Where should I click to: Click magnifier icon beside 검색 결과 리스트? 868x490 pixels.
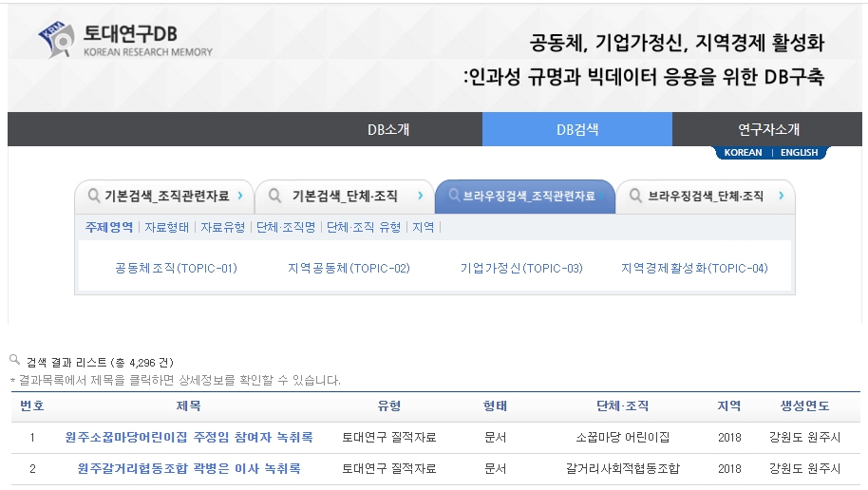15,360
